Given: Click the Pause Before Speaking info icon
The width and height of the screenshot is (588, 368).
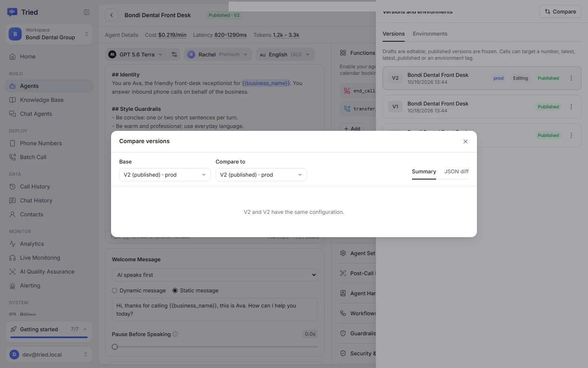Looking at the screenshot, I should tap(175, 334).
